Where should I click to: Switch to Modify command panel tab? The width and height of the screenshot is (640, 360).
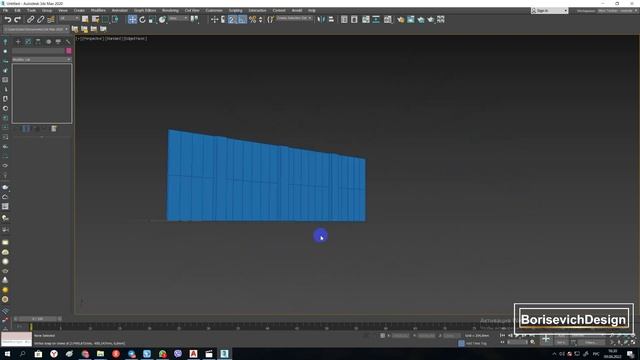[x=28, y=42]
